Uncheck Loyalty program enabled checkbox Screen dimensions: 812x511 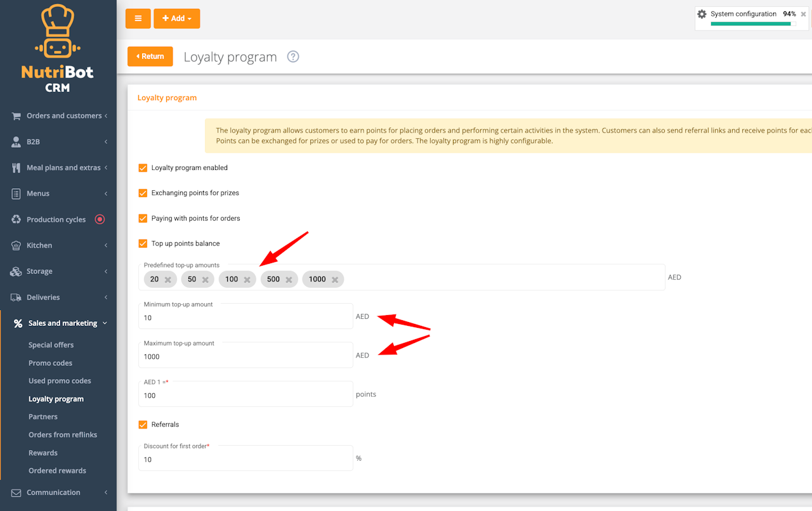143,168
